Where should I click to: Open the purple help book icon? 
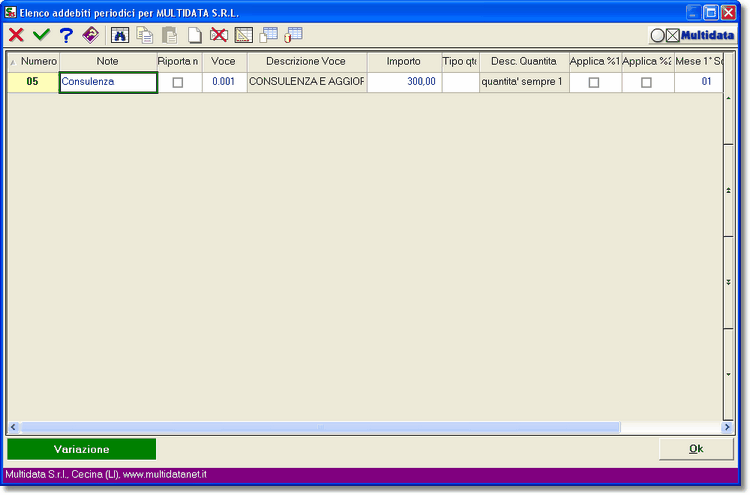pos(90,35)
